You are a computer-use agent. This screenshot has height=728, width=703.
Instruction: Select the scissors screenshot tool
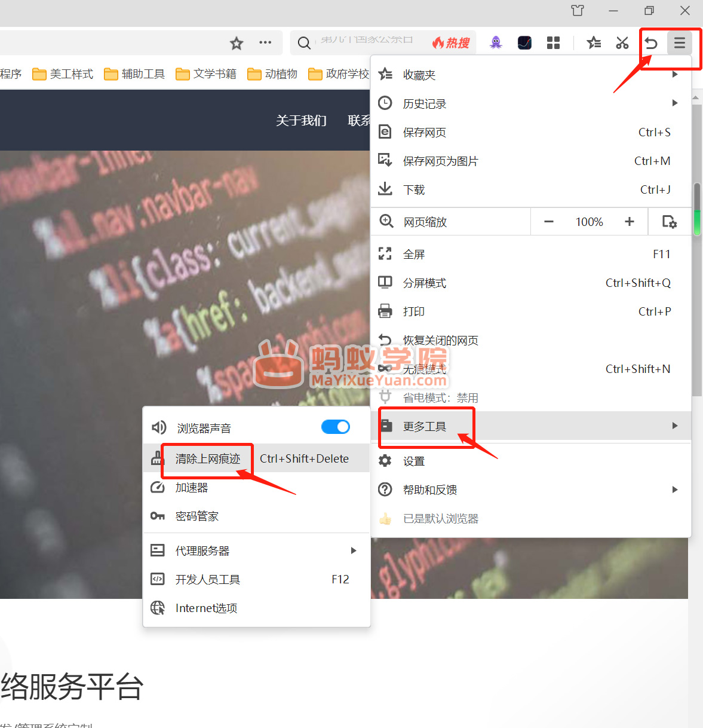click(622, 42)
